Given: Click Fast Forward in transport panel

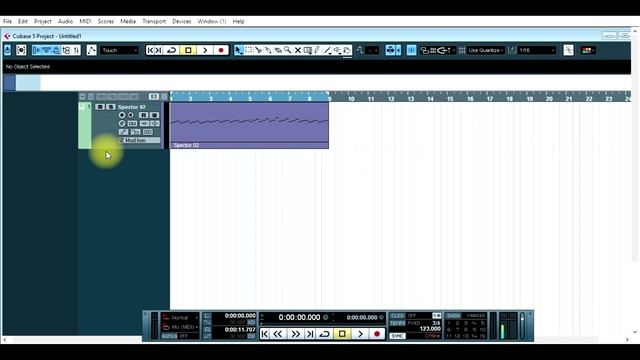Looking at the screenshot, I should pyautogui.click(x=295, y=334).
